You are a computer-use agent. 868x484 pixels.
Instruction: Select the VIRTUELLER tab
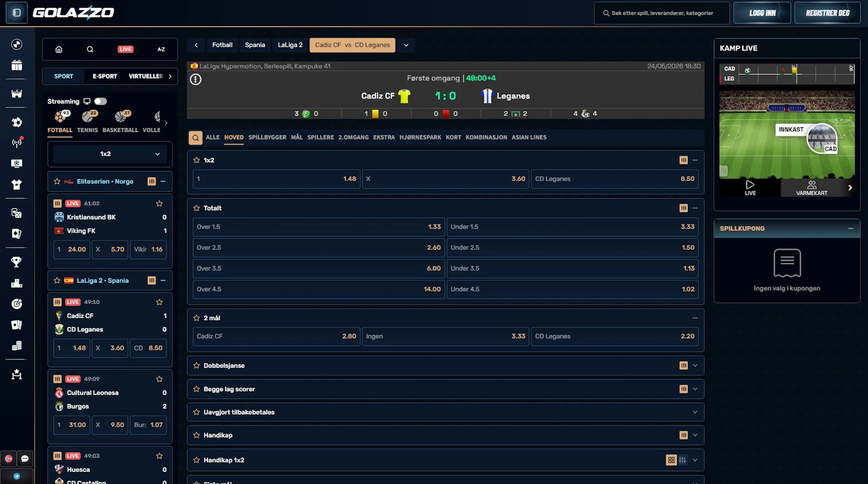click(x=145, y=76)
